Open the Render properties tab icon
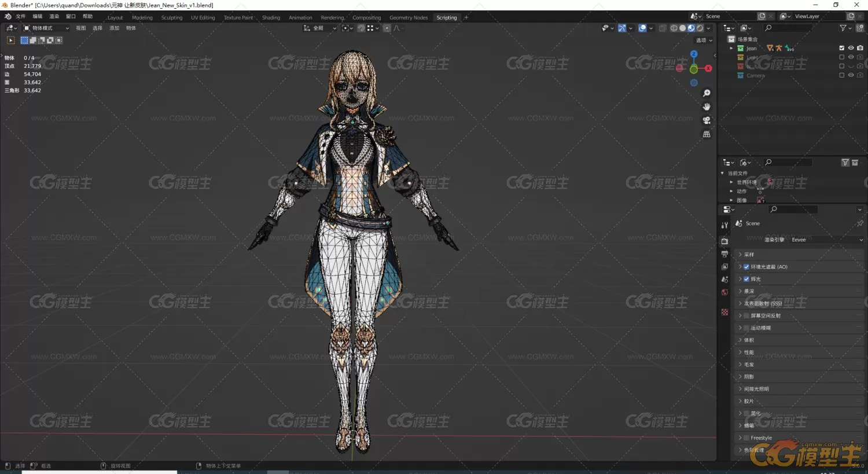The image size is (868, 474). coord(724,241)
